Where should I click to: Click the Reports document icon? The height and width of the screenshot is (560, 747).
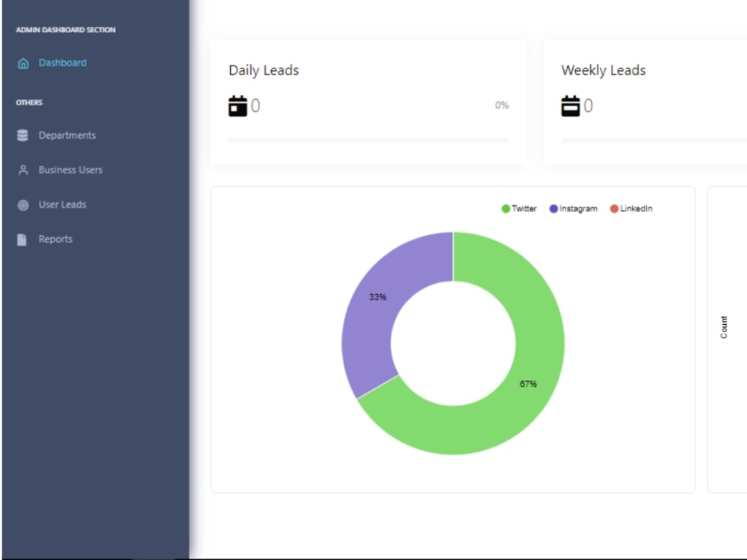click(x=22, y=240)
